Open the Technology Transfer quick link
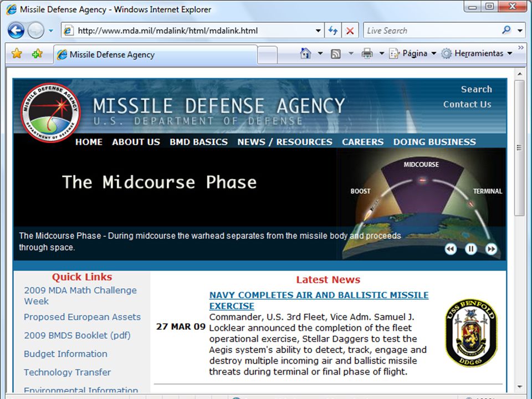Image resolution: width=532 pixels, height=399 pixels. (x=67, y=372)
